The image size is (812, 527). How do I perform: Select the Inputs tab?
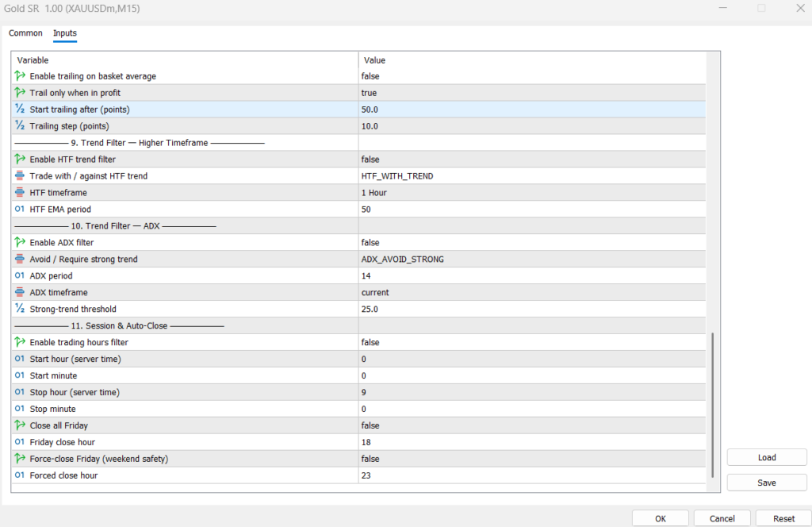pyautogui.click(x=65, y=33)
